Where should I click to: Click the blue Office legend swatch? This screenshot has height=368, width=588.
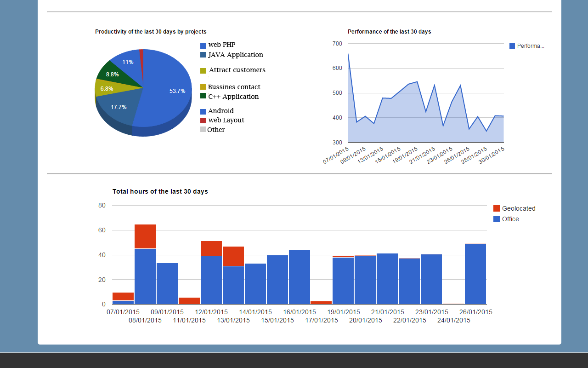click(x=497, y=219)
